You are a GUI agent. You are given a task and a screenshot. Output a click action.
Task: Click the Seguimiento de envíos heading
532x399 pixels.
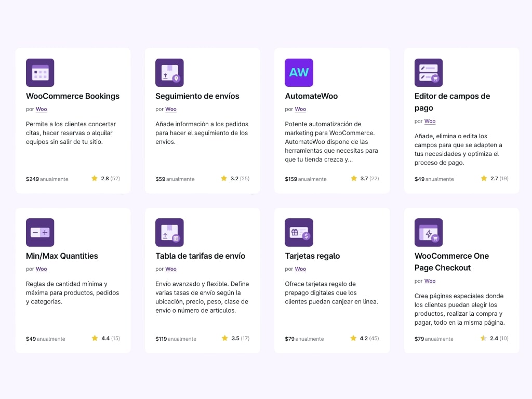(x=197, y=96)
